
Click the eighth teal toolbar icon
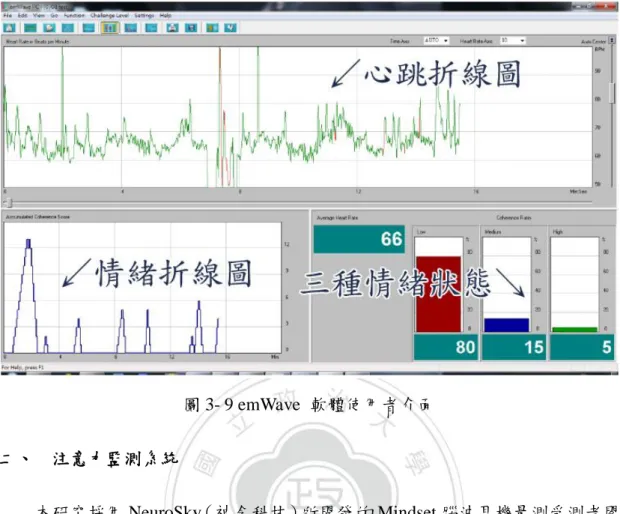[151, 28]
